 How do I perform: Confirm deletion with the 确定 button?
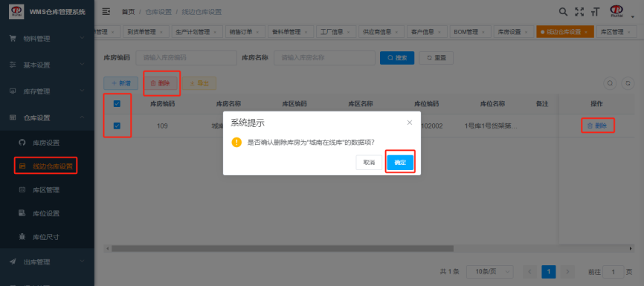click(400, 163)
